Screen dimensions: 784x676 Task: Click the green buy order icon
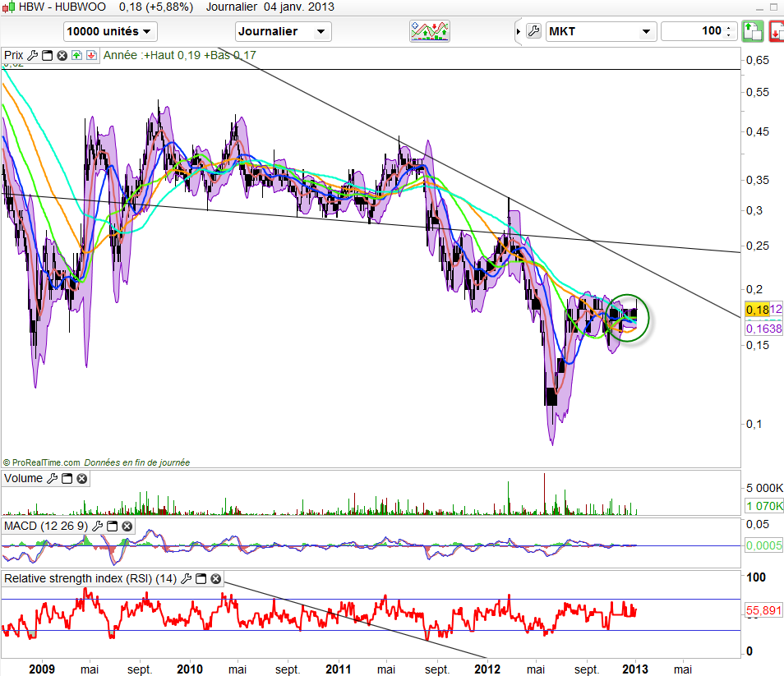pos(752,31)
